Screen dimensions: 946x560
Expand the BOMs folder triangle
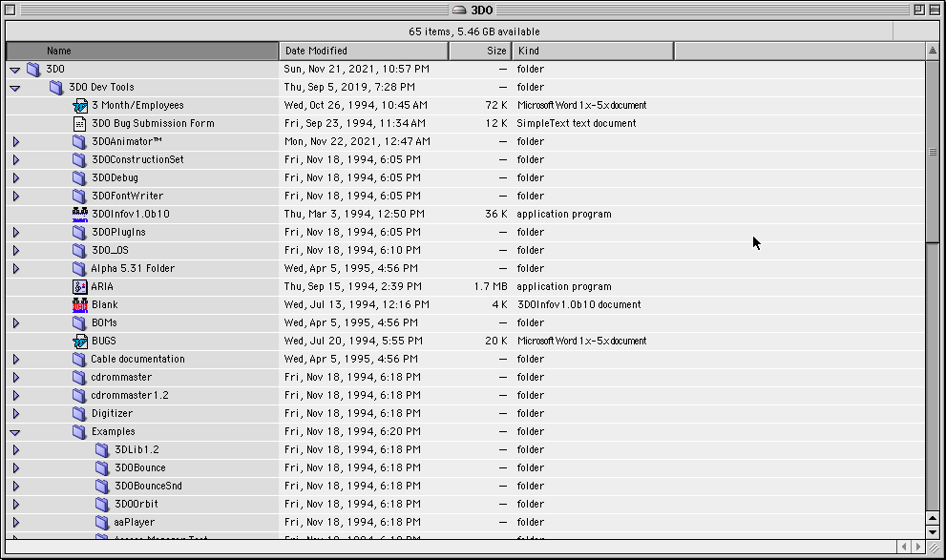[x=15, y=323]
